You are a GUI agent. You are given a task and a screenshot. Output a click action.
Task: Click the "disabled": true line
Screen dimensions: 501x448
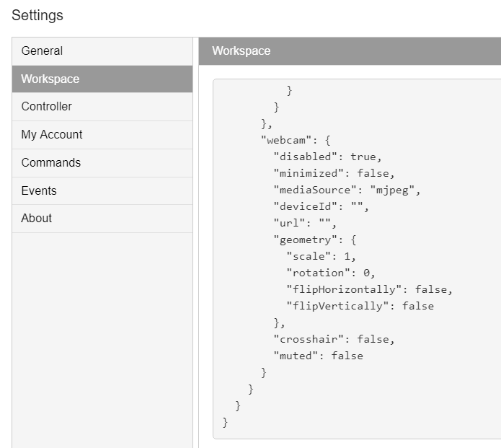(x=327, y=157)
